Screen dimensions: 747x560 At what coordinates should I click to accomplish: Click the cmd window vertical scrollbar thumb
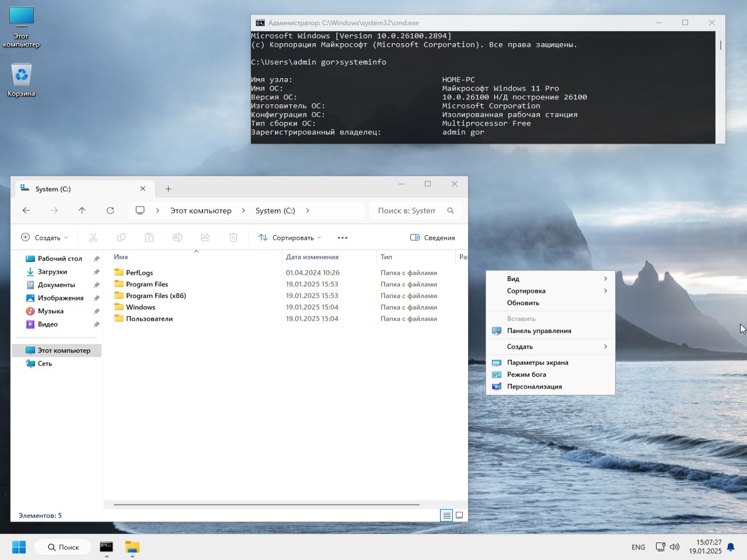pyautogui.click(x=721, y=45)
